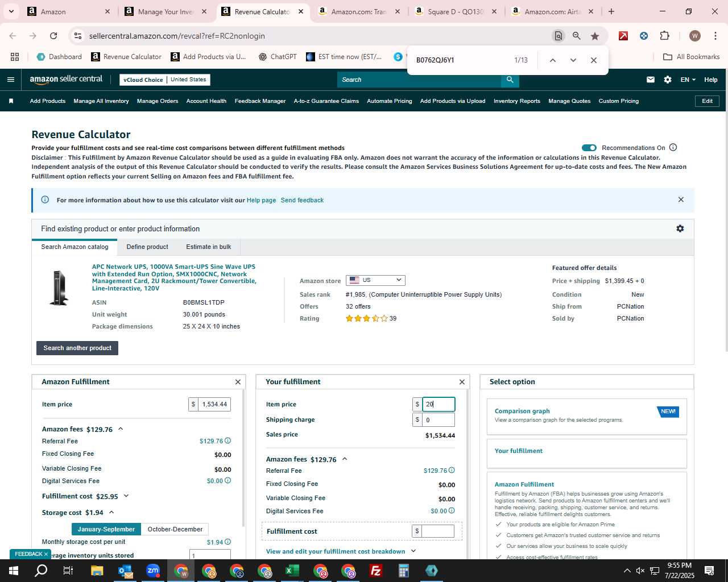Click the browser zoom magnifier icon
This screenshot has width=728, height=582.
coord(576,36)
